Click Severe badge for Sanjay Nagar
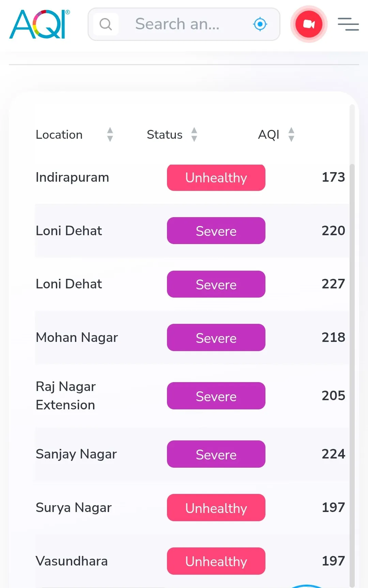Screen dimensions: 368x588 [216, 454]
